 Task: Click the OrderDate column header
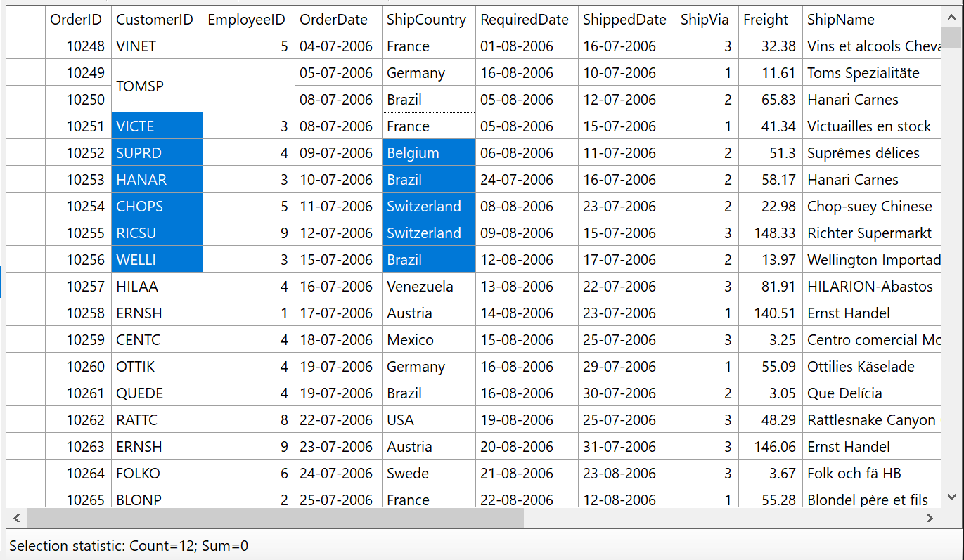[x=339, y=20]
